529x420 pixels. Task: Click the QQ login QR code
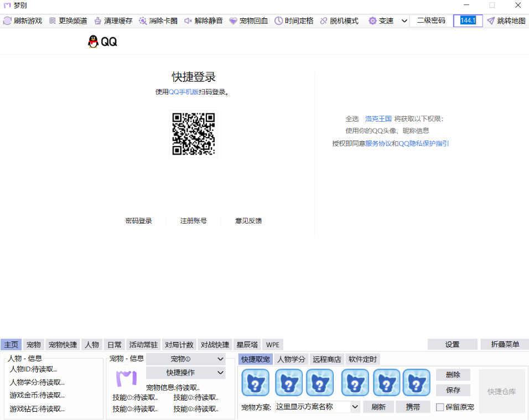point(194,134)
